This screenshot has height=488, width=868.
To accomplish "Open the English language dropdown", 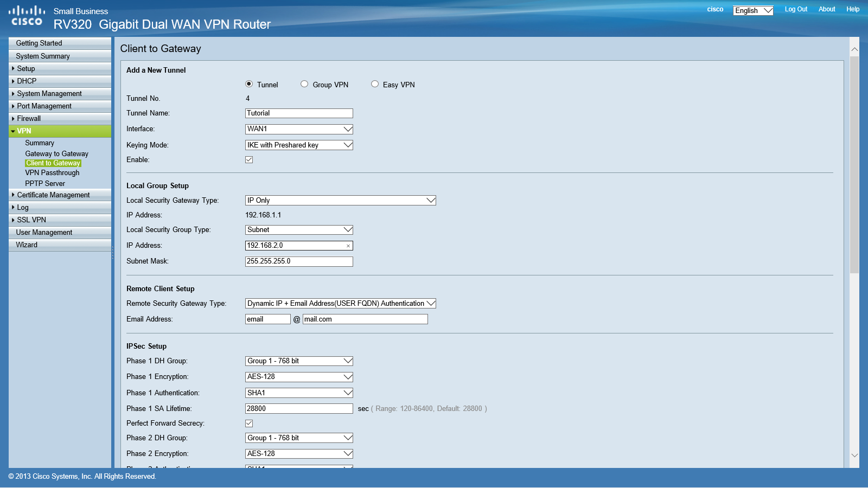I will (x=753, y=10).
